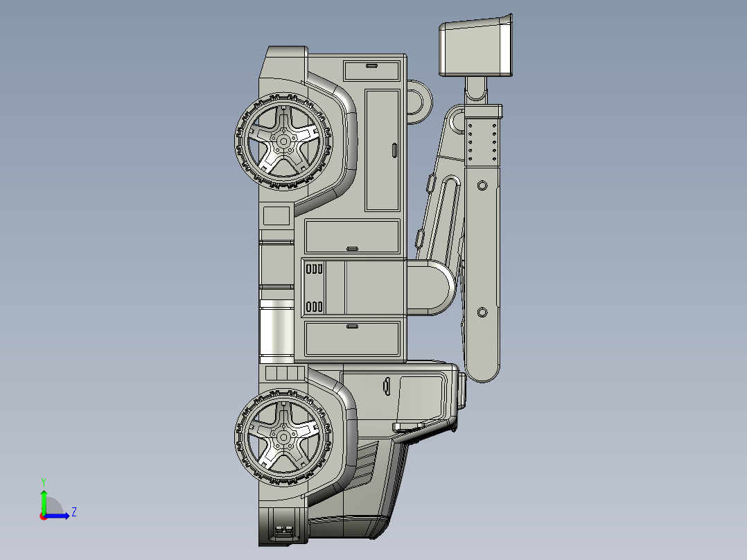Select the lower round bolt on the boom arm
The image size is (747, 560).
[x=482, y=312]
